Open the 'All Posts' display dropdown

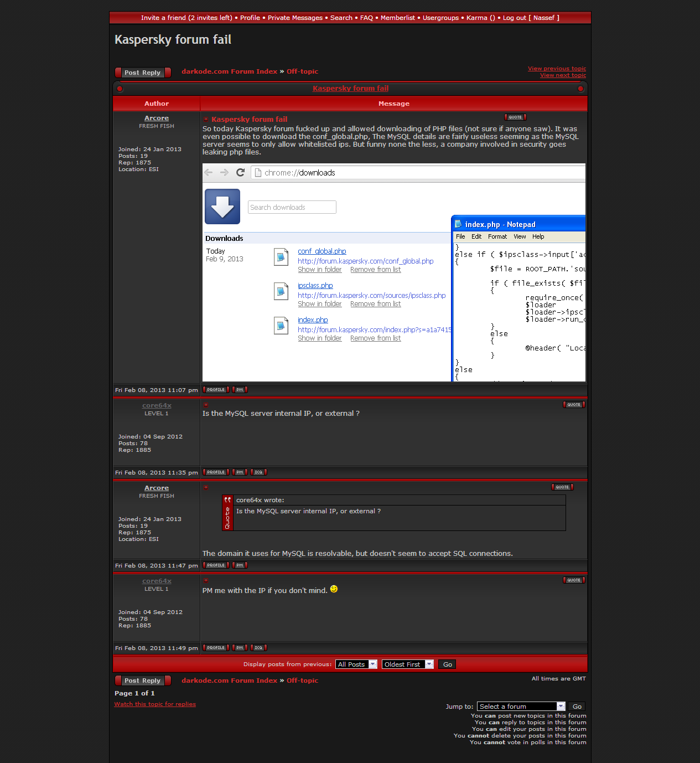pos(356,664)
